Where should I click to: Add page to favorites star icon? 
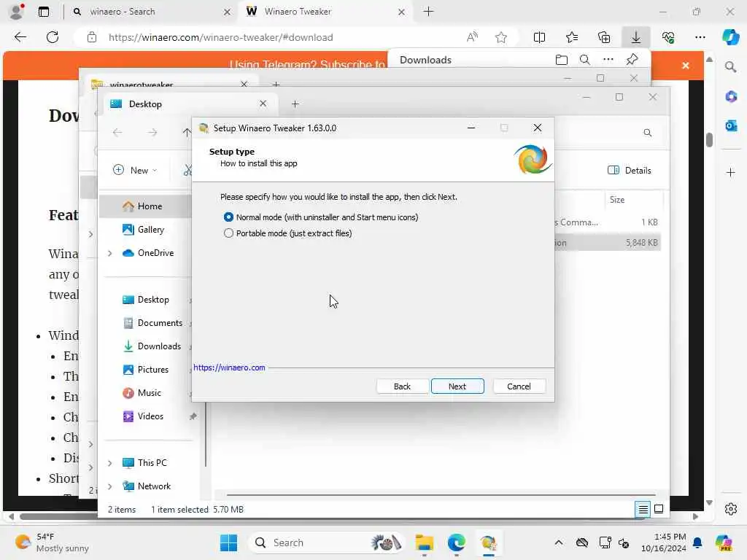click(x=500, y=37)
